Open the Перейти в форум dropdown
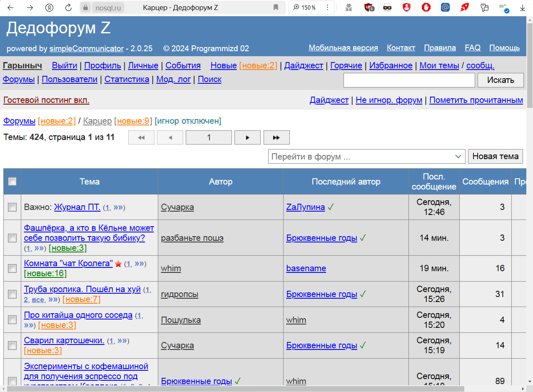533x392 pixels. 366,157
